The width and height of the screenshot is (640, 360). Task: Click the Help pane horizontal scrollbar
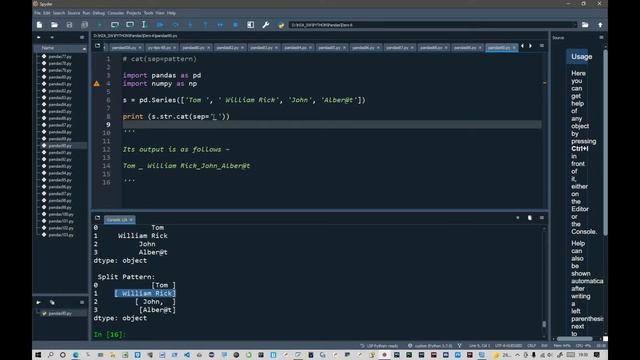(x=575, y=339)
